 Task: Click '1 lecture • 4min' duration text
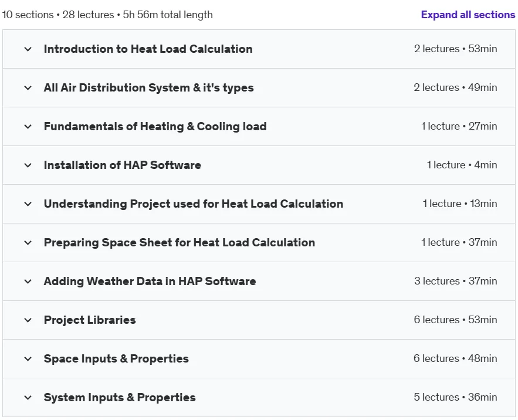(462, 165)
